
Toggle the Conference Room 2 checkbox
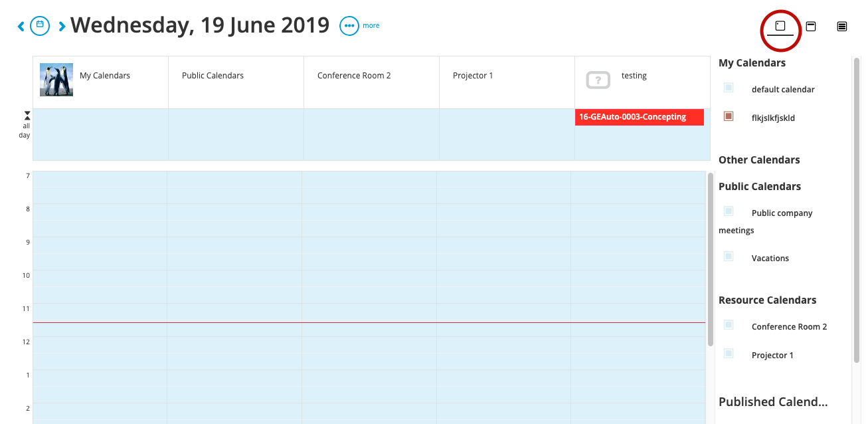(729, 324)
